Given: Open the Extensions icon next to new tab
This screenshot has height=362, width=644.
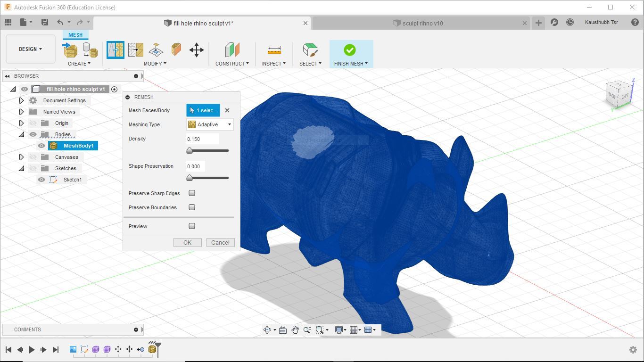Looking at the screenshot, I should 554,22.
